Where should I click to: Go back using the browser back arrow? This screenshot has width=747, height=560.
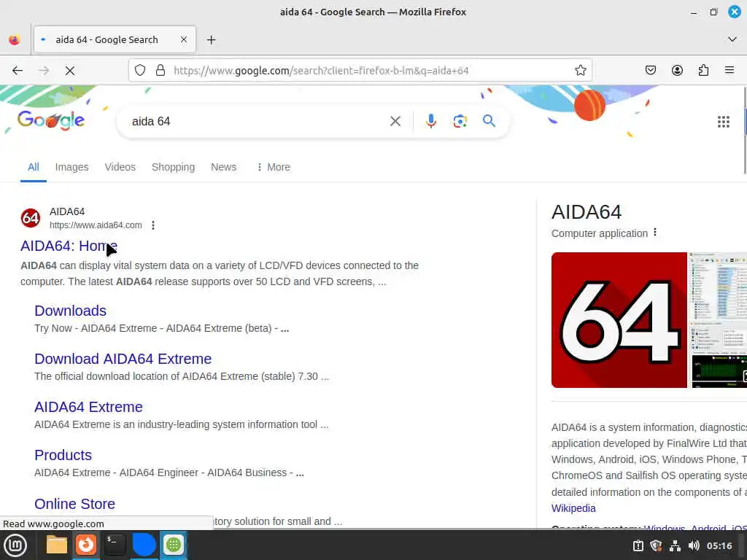click(18, 71)
